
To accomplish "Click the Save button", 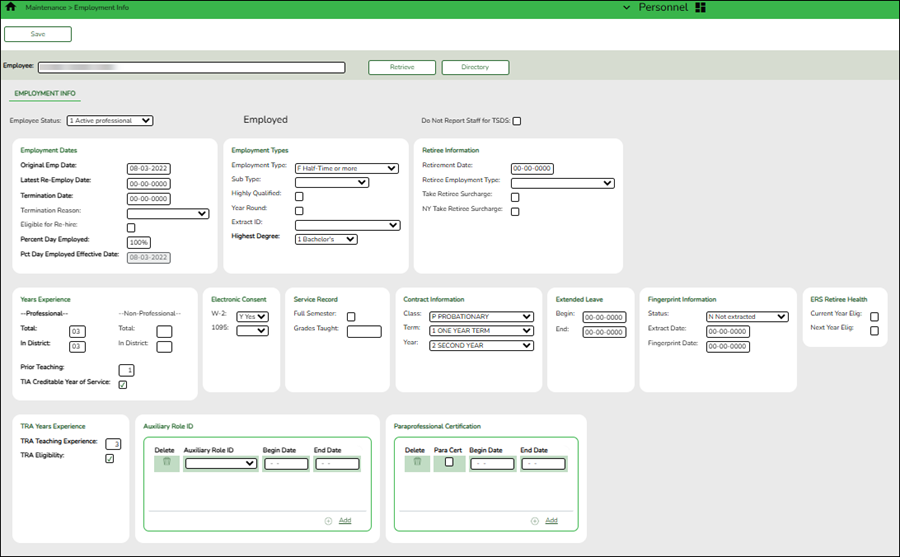I will pos(38,34).
